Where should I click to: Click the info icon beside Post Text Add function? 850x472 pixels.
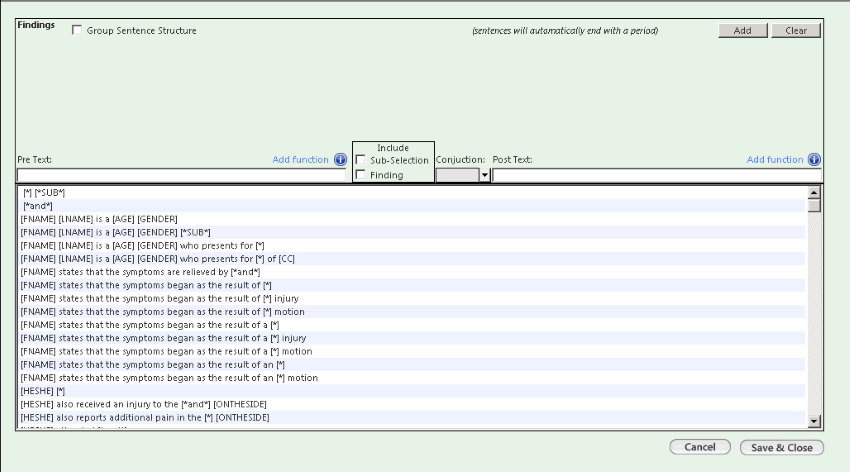[x=814, y=160]
